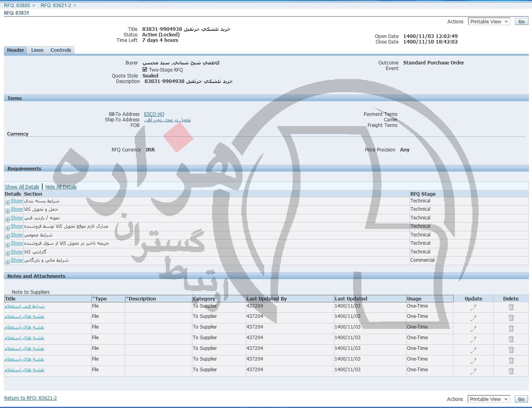Image resolution: width=532 pixels, height=408 pixels.
Task: Click the update pencil icon for شرايط فني استعلام
Action: pos(473,307)
